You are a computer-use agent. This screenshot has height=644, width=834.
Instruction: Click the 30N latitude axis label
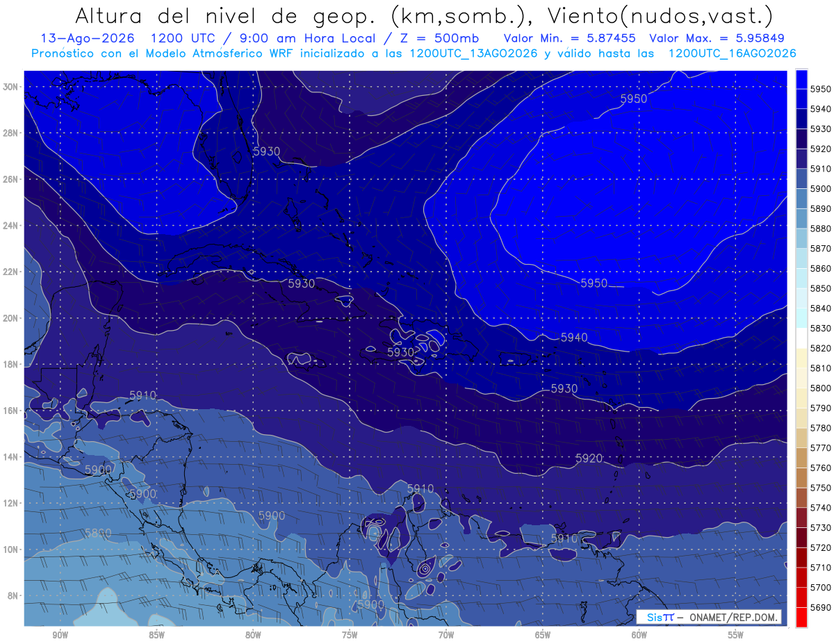(x=12, y=87)
